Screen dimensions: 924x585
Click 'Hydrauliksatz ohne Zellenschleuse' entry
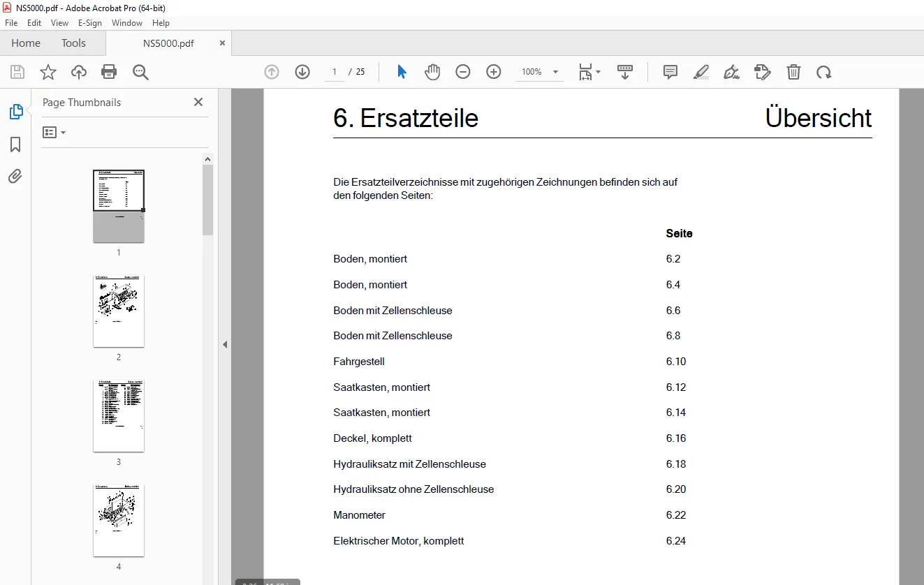[413, 489]
